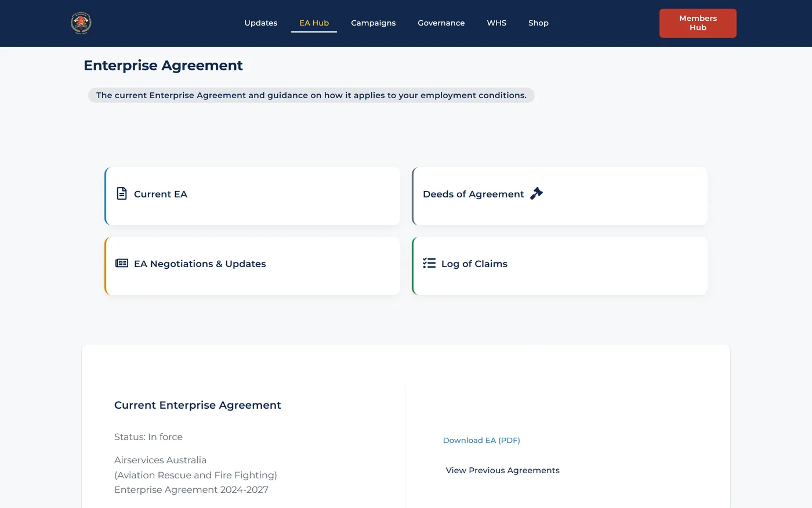Screen dimensions: 812x508
Task: Click the Current Enterprise Agreement heading
Action: (x=198, y=405)
